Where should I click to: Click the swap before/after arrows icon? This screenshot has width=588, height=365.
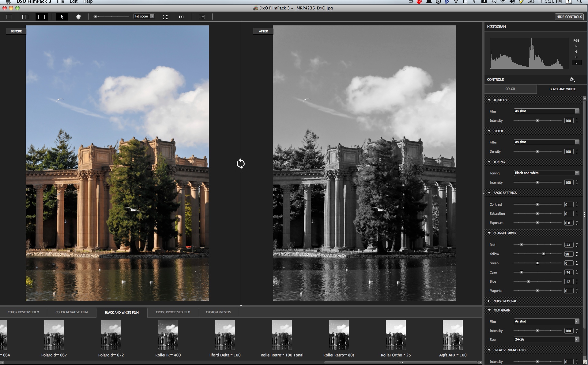pyautogui.click(x=241, y=164)
